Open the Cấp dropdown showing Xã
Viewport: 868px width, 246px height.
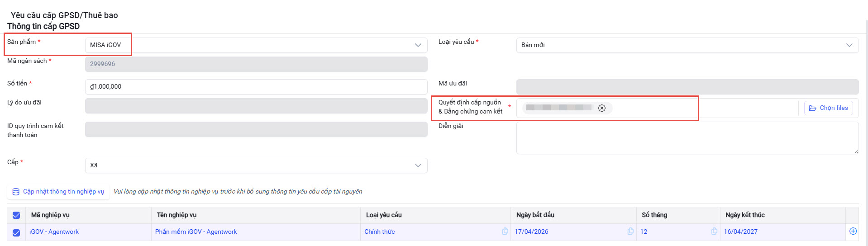pos(256,166)
